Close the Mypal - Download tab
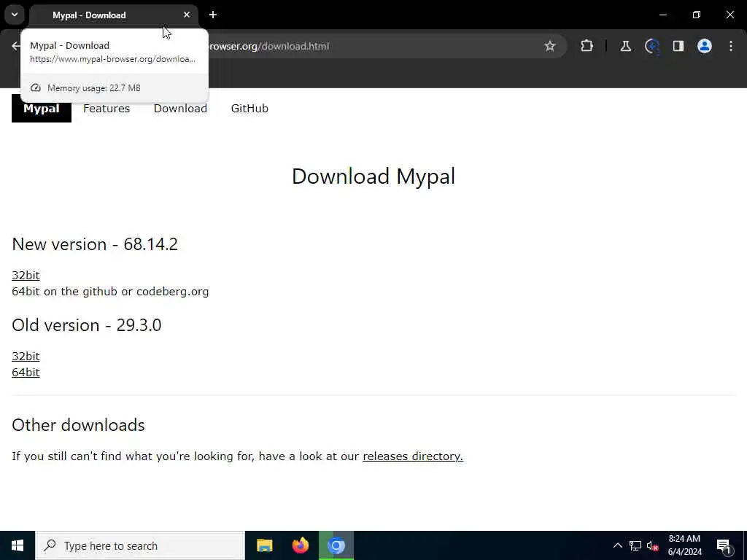747x560 pixels. pos(187,15)
